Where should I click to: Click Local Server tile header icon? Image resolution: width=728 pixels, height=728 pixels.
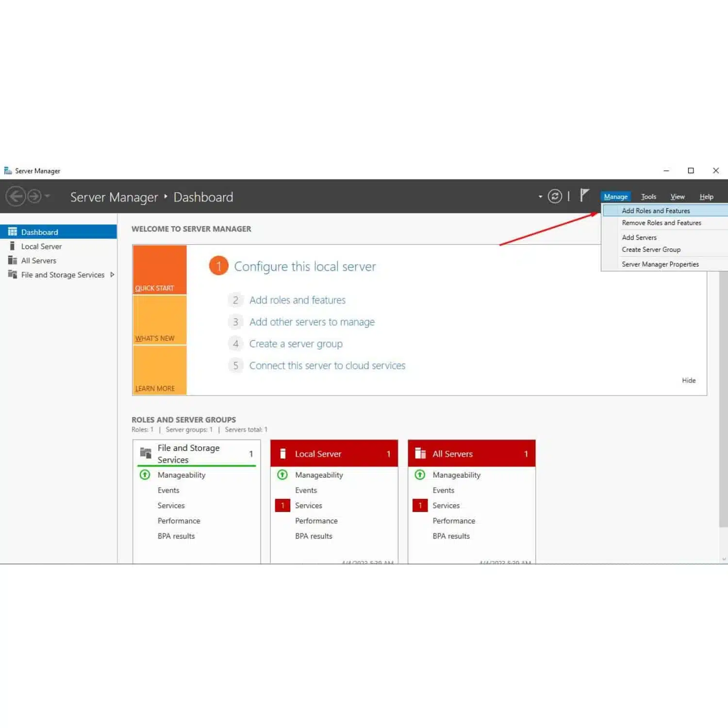point(283,454)
